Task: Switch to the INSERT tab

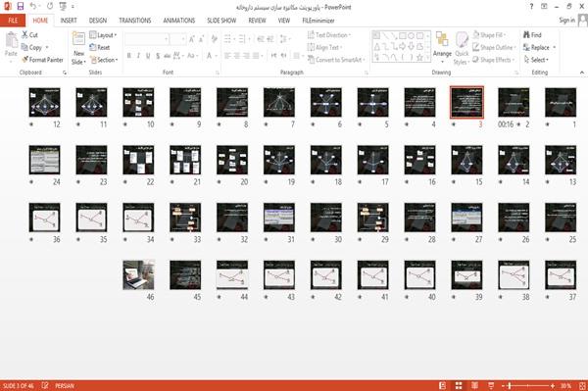Action: (x=69, y=21)
